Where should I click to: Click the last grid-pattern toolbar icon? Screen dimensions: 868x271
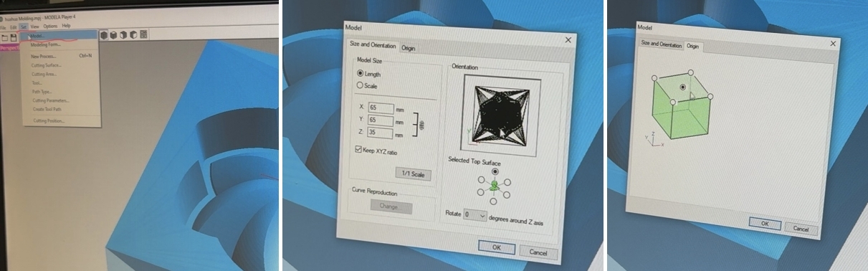(143, 34)
